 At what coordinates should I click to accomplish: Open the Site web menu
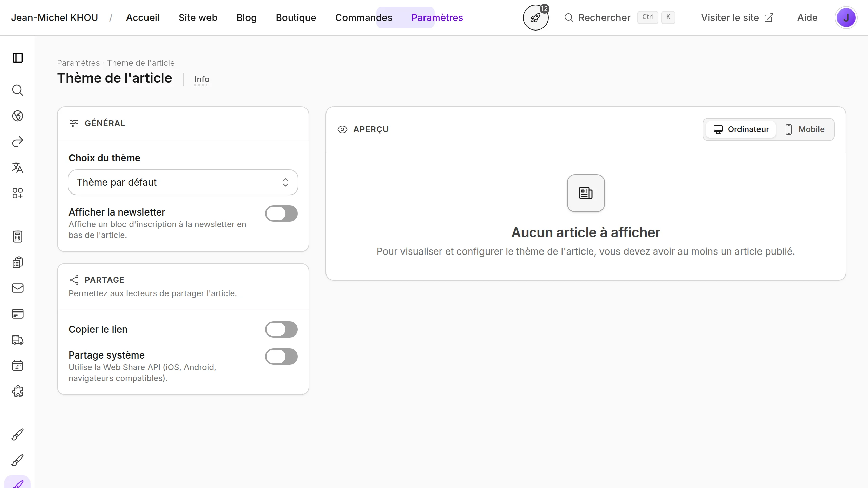198,18
